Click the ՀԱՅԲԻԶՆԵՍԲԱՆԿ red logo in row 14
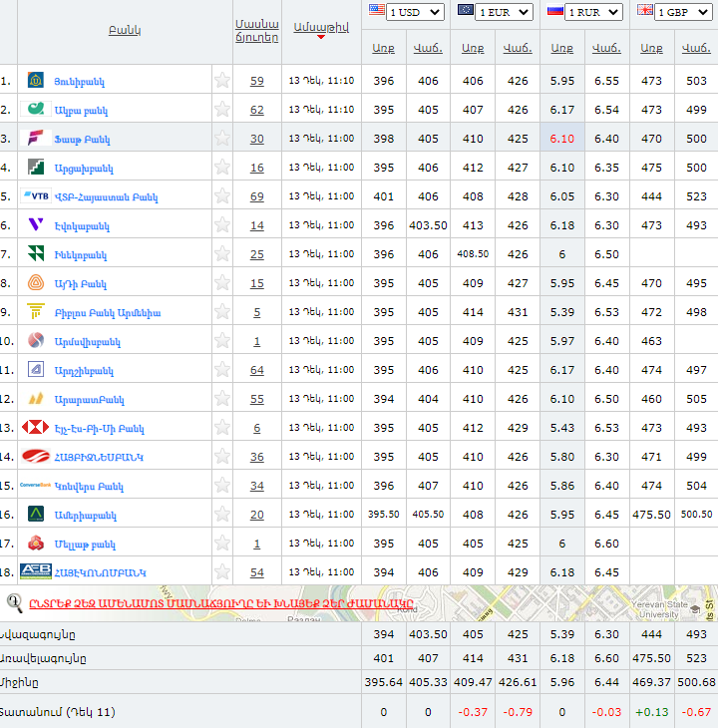 [35, 456]
